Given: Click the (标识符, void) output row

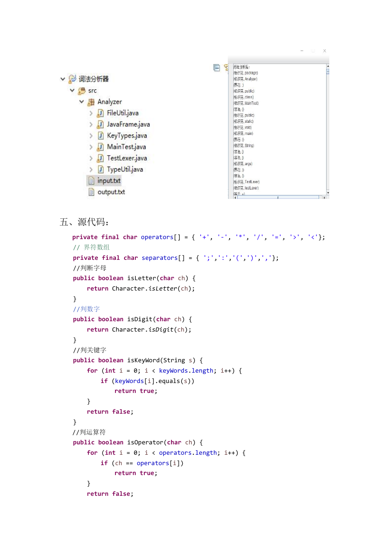Looking at the screenshot, I should [243, 128].
